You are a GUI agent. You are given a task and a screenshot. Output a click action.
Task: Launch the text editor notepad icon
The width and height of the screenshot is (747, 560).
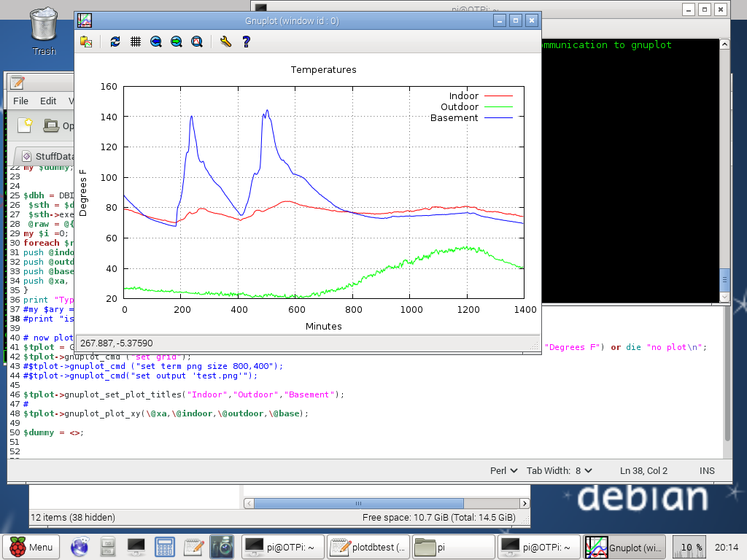click(194, 547)
